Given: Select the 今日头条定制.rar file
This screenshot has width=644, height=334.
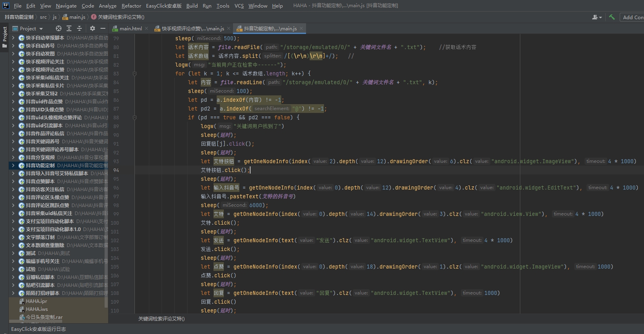Looking at the screenshot, I should coord(44,317).
